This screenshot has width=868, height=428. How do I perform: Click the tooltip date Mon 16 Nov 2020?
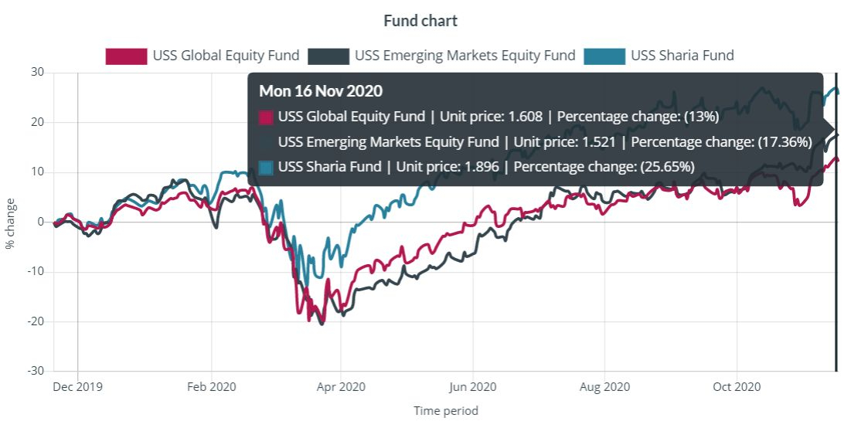[321, 91]
